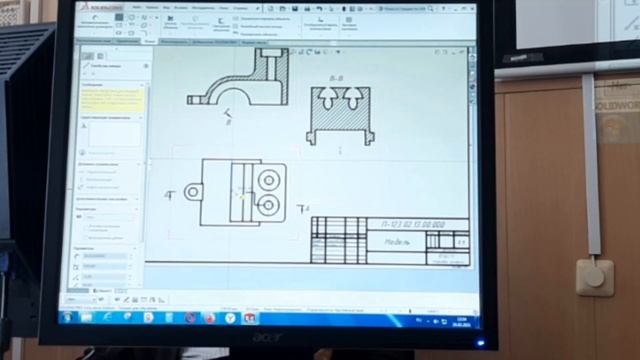Click the Trim Entities tool in ribbon
This screenshot has width=640, height=360.
[x=170, y=22]
